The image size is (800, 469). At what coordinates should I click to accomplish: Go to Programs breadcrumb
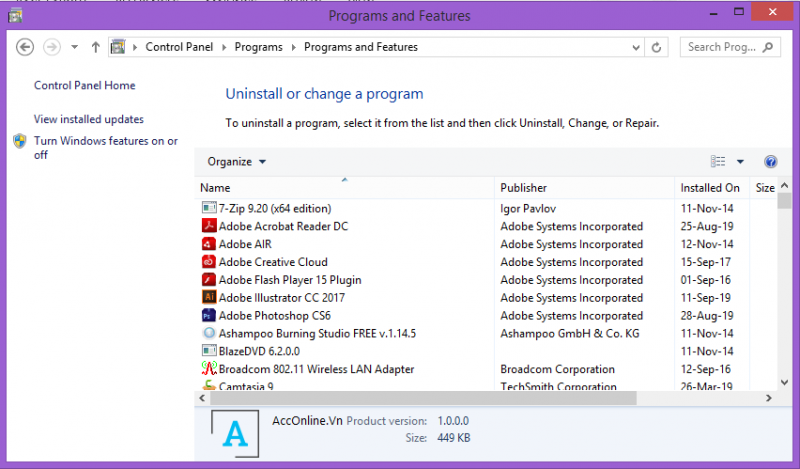(259, 47)
